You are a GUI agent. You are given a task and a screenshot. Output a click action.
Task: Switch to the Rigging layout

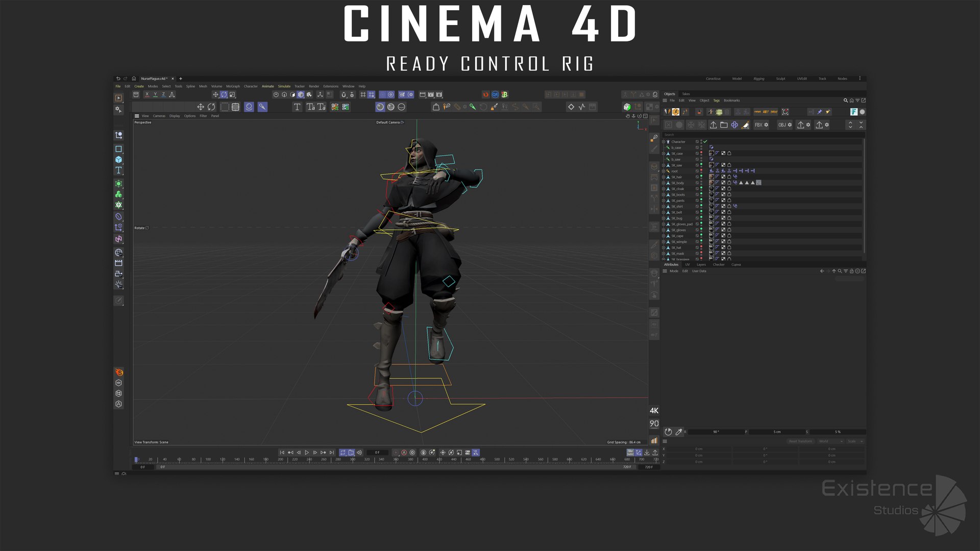(759, 79)
